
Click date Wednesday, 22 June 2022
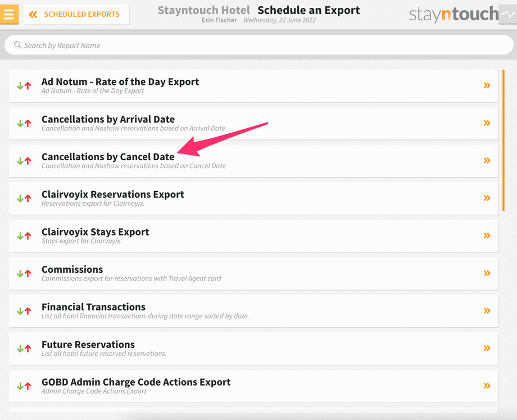tap(280, 20)
